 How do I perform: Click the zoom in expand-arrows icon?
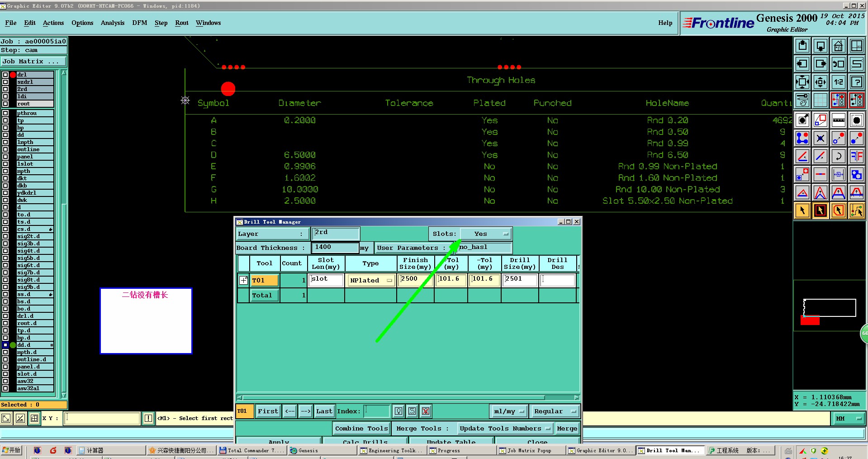coord(802,82)
